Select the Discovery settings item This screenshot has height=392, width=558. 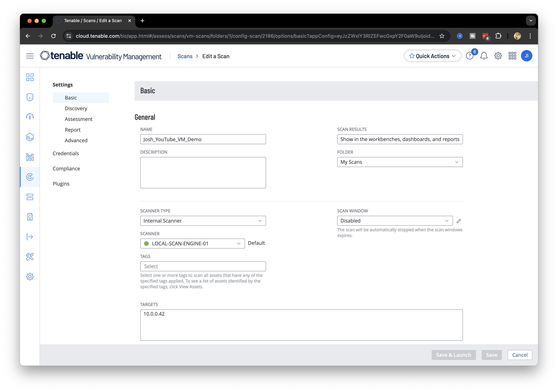[x=76, y=108]
